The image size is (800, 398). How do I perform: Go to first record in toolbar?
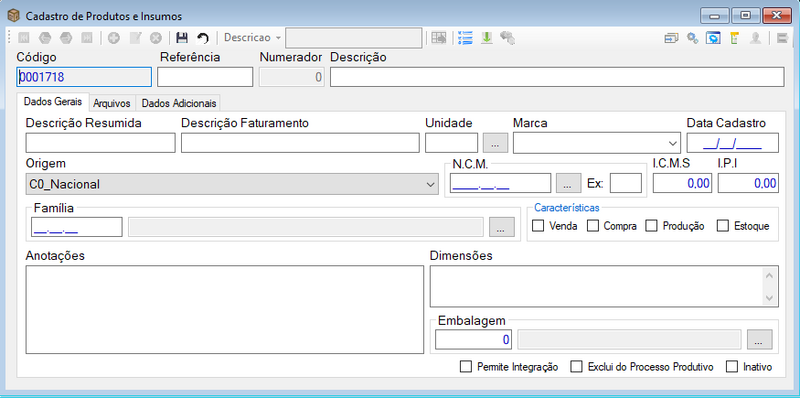pos(24,38)
